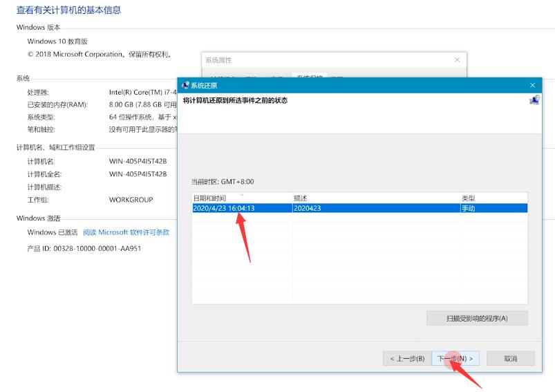The height and width of the screenshot is (392, 555).
Task: Open 阅读 Microsoft 软件许可条款 link
Action: (126, 232)
